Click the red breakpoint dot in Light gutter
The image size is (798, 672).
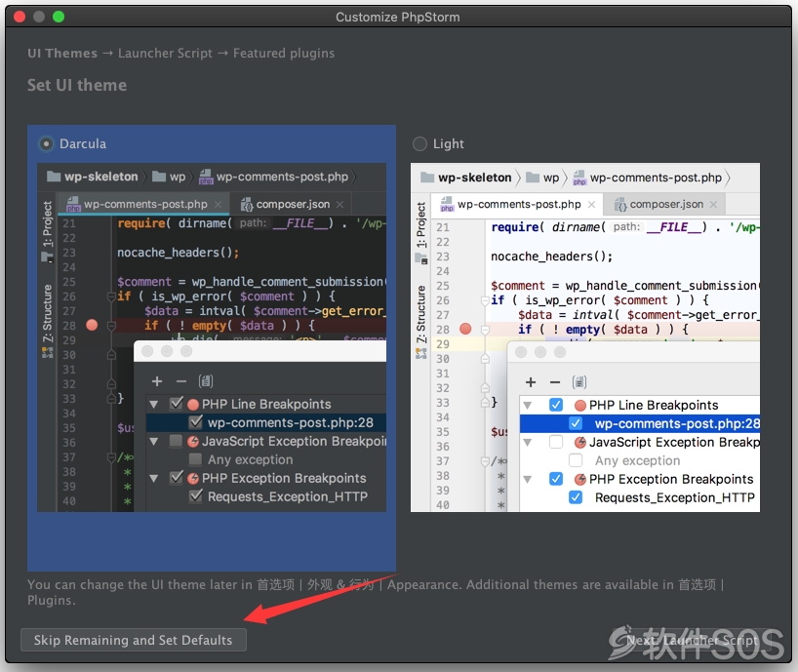(465, 329)
